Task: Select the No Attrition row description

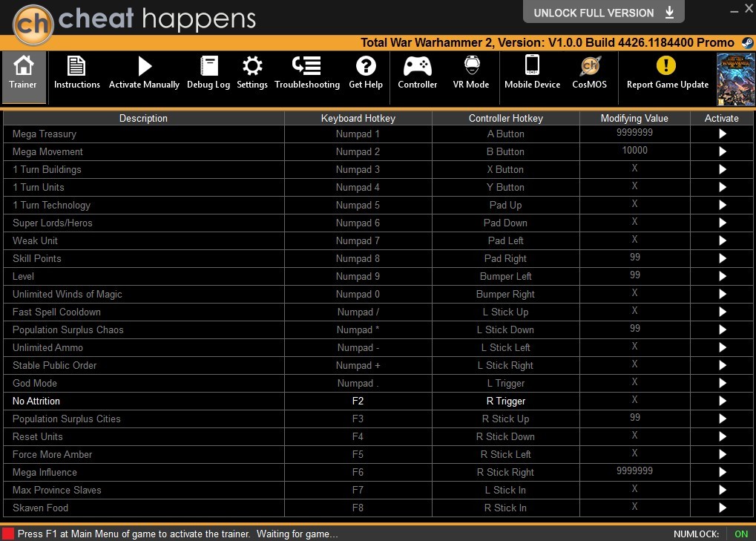Action: (x=36, y=401)
